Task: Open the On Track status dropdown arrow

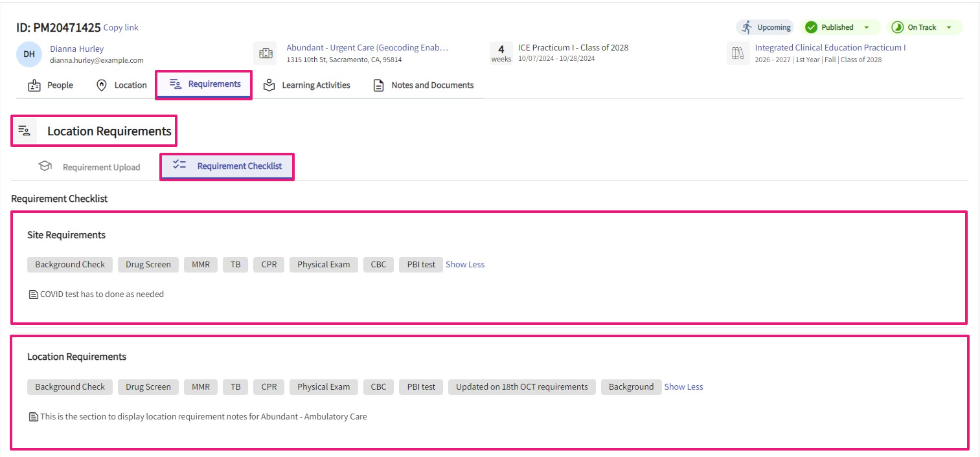Action: coord(949,27)
